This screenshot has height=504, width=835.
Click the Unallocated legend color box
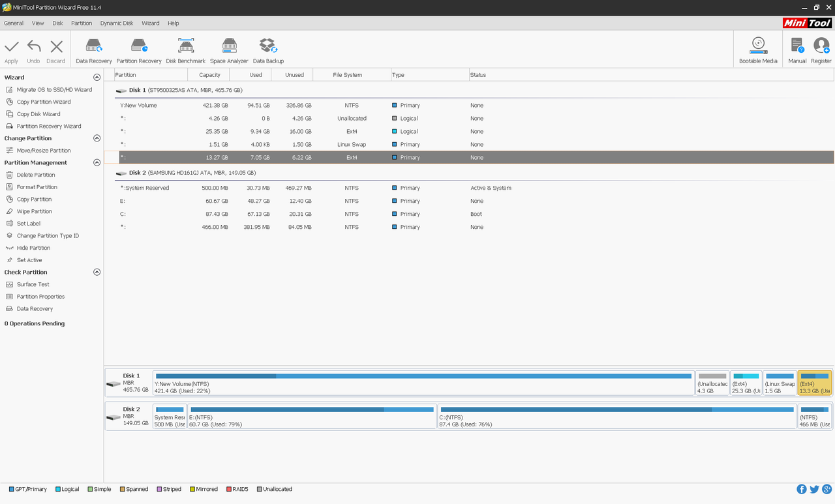point(259,489)
